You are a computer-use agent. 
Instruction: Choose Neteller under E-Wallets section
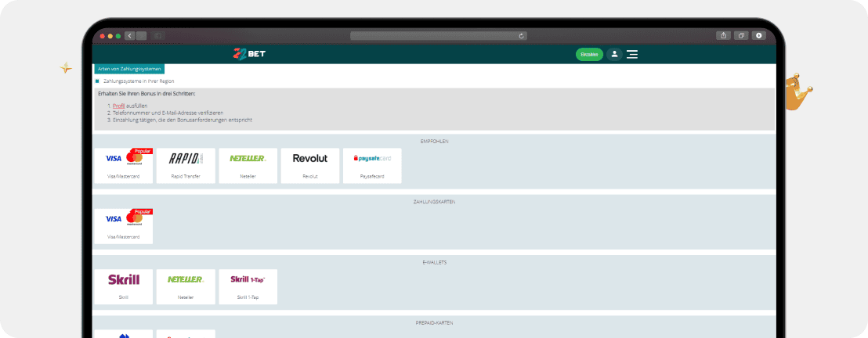coord(186,286)
